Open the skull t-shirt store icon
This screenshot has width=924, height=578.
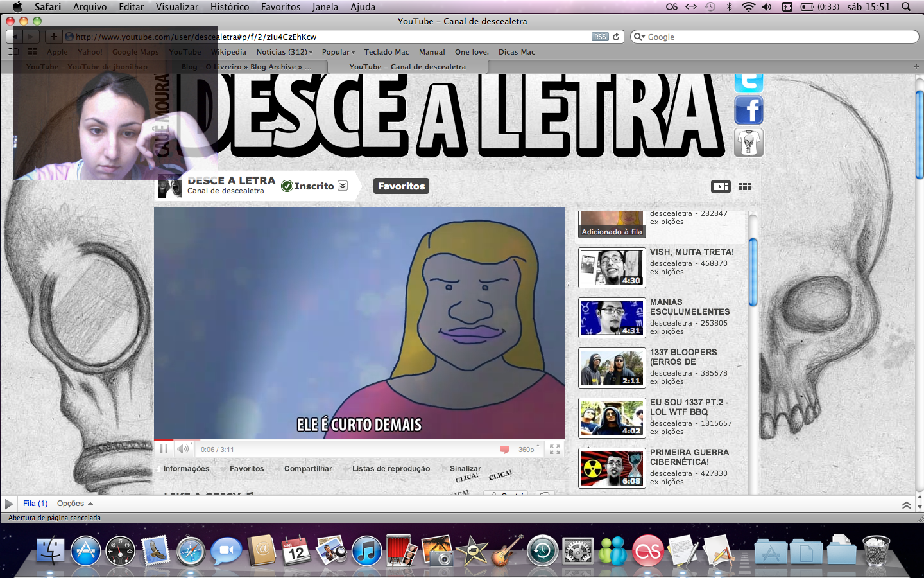pyautogui.click(x=749, y=142)
